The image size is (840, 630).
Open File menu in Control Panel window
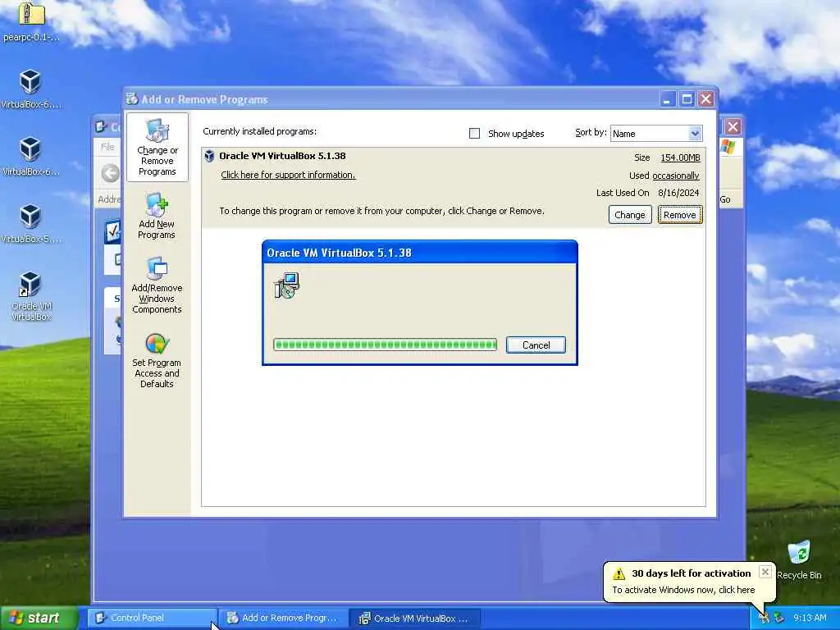pyautogui.click(x=107, y=147)
